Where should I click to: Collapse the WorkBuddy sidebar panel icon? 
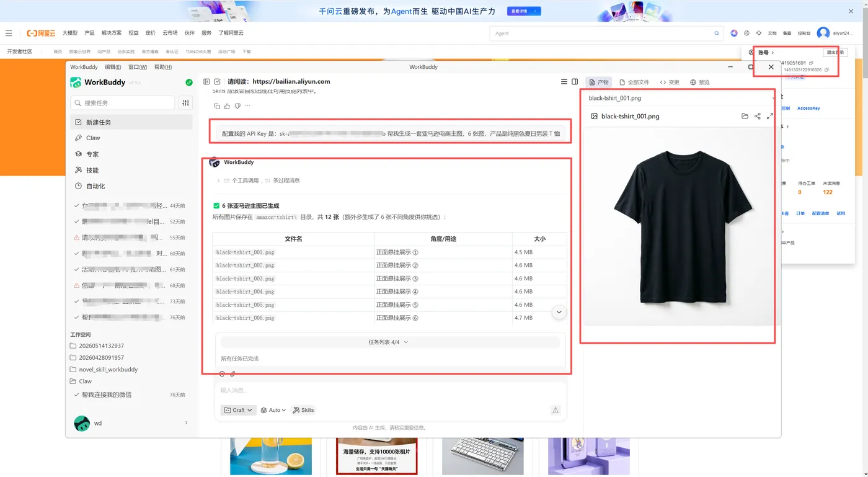click(206, 82)
